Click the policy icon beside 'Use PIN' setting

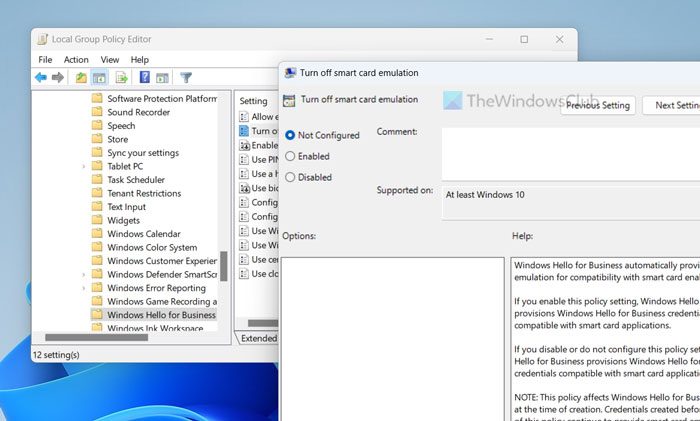pos(244,159)
